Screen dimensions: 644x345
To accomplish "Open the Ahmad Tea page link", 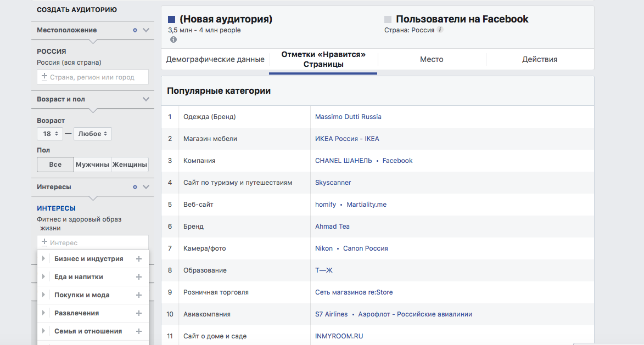I will click(x=332, y=227).
